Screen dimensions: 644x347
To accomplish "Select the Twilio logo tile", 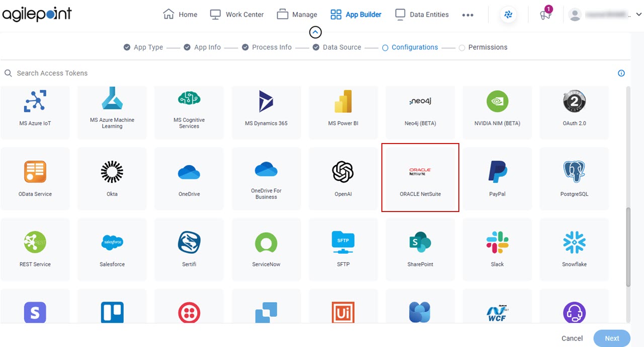I will click(x=189, y=306).
